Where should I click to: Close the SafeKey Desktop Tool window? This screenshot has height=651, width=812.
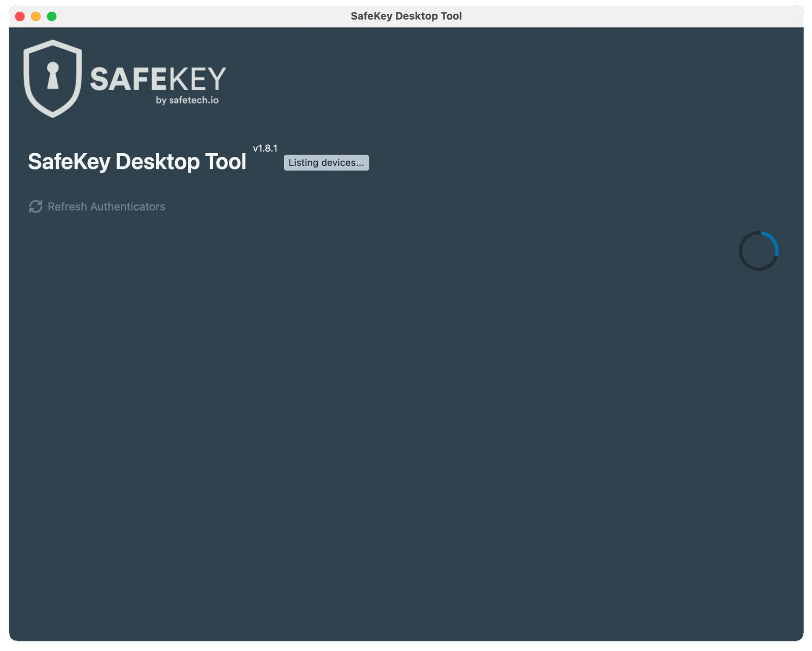click(x=20, y=16)
